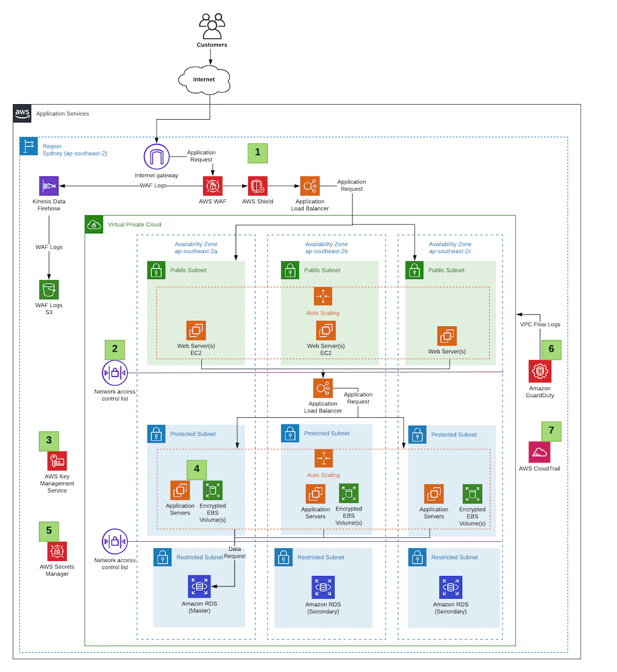
Task: Click the AWS Shield icon
Action: point(258,186)
